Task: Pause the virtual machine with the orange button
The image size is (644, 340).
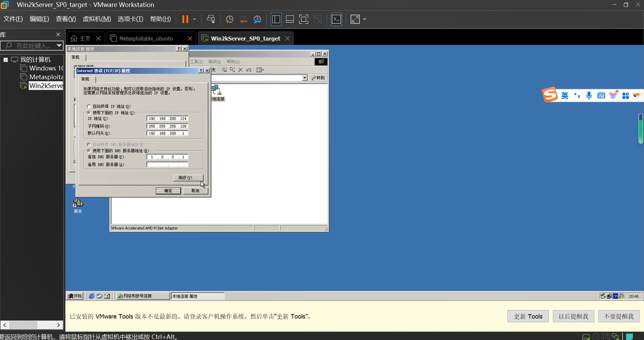Action: (x=185, y=19)
